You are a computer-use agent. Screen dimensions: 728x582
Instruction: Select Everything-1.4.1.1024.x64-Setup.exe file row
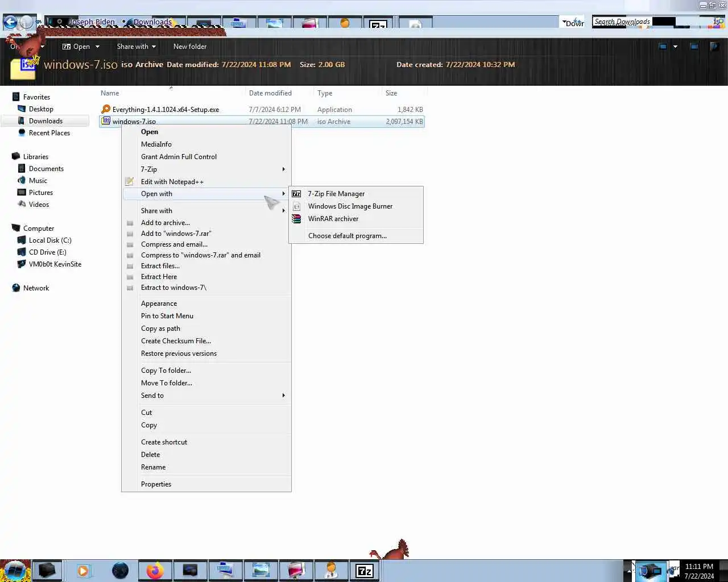pyautogui.click(x=262, y=110)
